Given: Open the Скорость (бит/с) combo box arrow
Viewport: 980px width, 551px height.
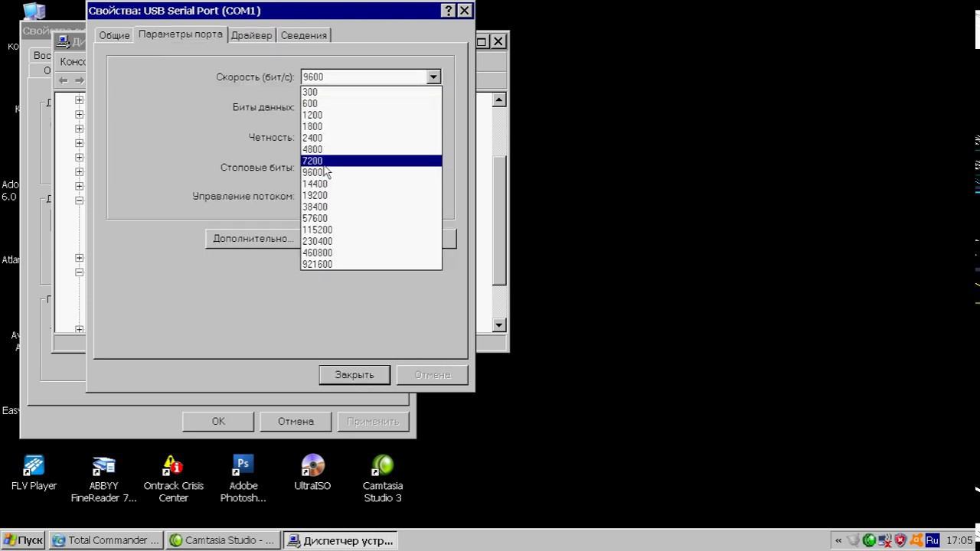Looking at the screenshot, I should click(x=433, y=77).
